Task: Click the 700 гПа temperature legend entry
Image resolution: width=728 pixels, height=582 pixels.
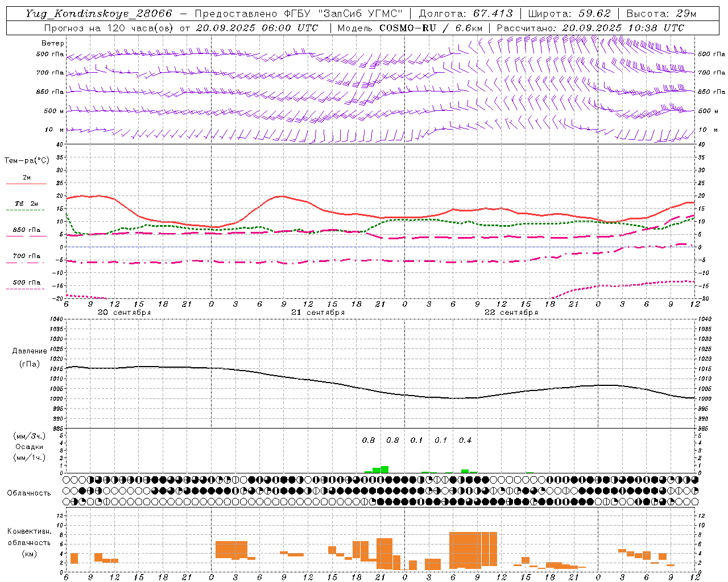Action: coord(26,256)
